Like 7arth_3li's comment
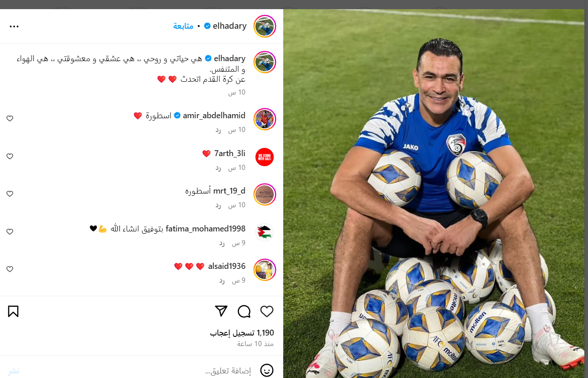The height and width of the screenshot is (378, 588). click(x=10, y=157)
